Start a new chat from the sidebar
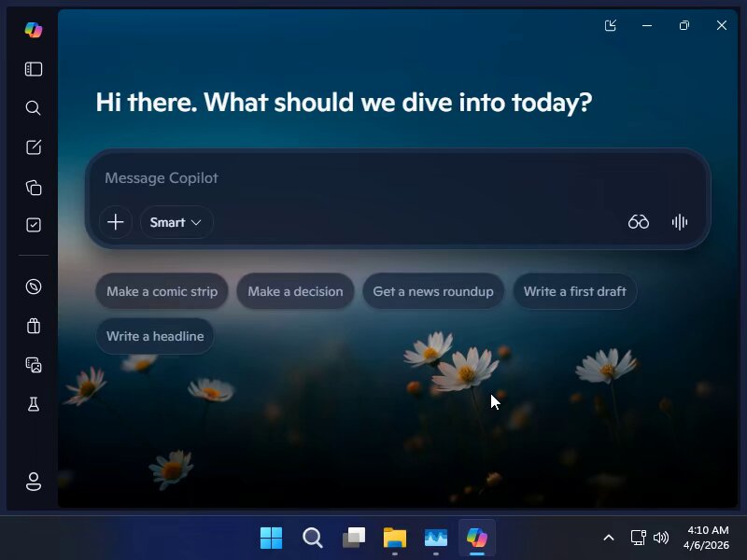Viewport: 747px width, 560px height. point(33,147)
